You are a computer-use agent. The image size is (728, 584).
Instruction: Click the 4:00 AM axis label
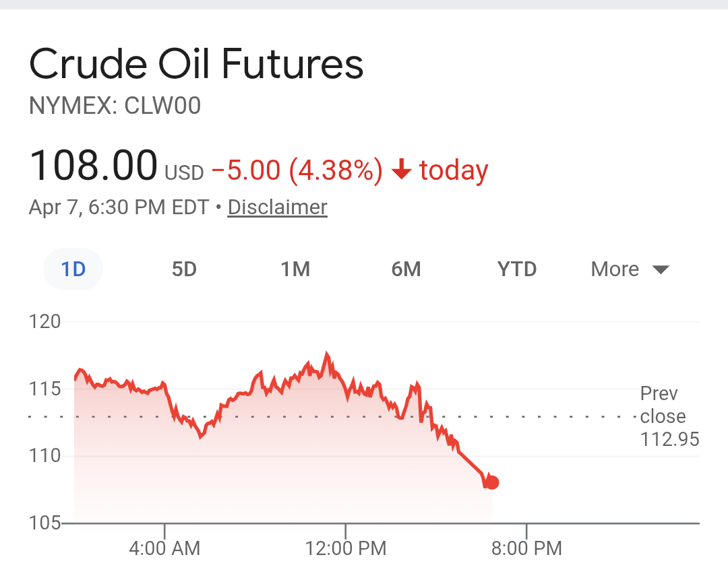point(164,548)
